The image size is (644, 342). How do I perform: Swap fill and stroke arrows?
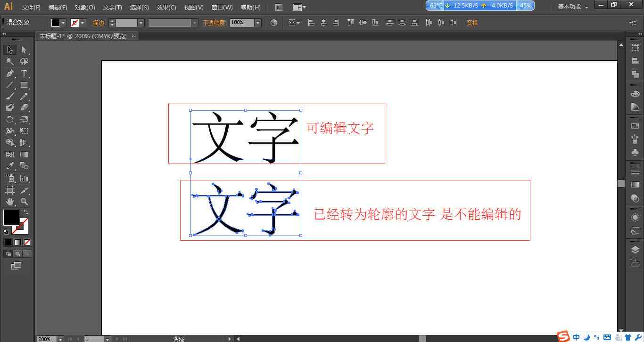pos(25,212)
